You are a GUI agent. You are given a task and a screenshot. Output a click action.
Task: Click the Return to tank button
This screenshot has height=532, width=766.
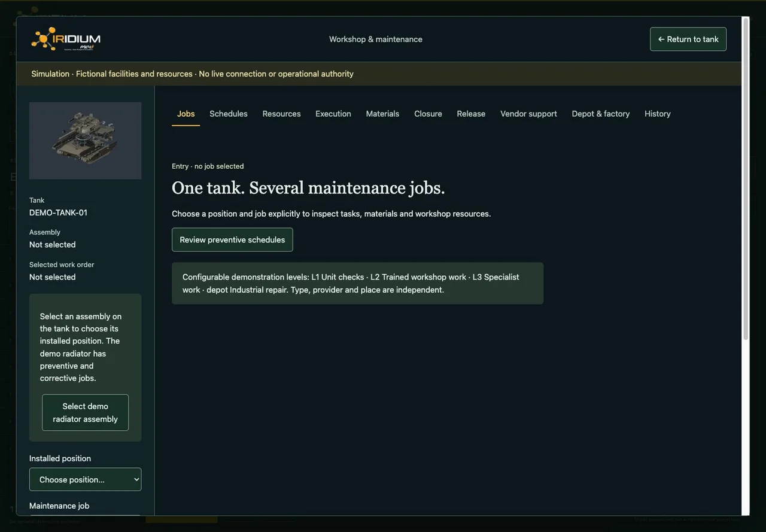[x=688, y=39]
